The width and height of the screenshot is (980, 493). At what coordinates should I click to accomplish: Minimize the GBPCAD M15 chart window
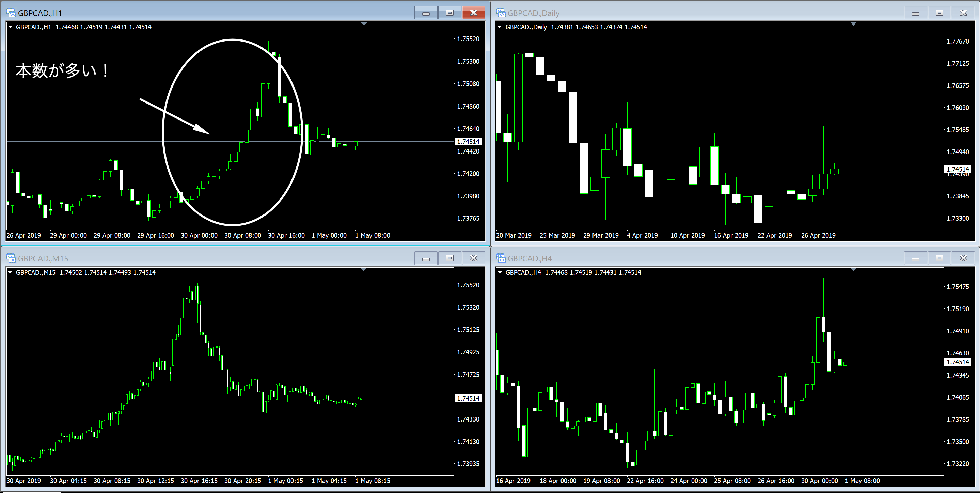click(426, 258)
